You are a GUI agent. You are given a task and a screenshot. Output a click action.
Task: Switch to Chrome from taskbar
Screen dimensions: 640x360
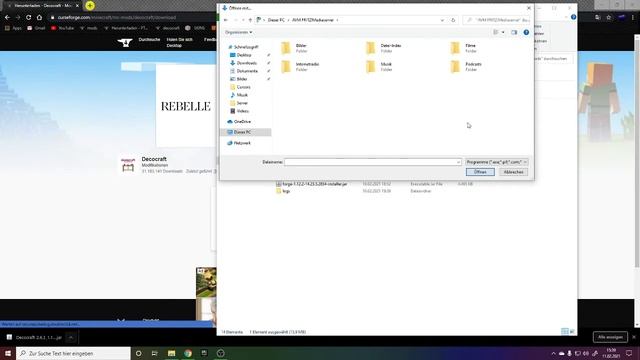click(x=188, y=353)
